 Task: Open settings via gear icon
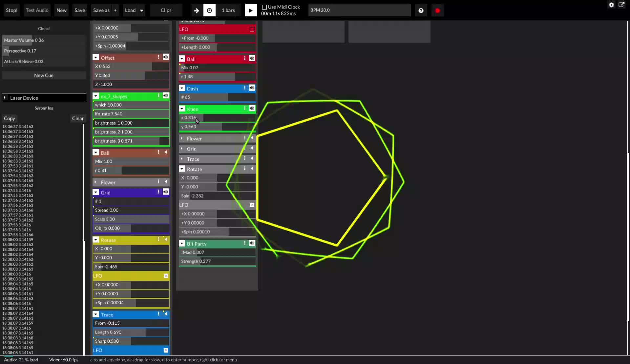(611, 5)
